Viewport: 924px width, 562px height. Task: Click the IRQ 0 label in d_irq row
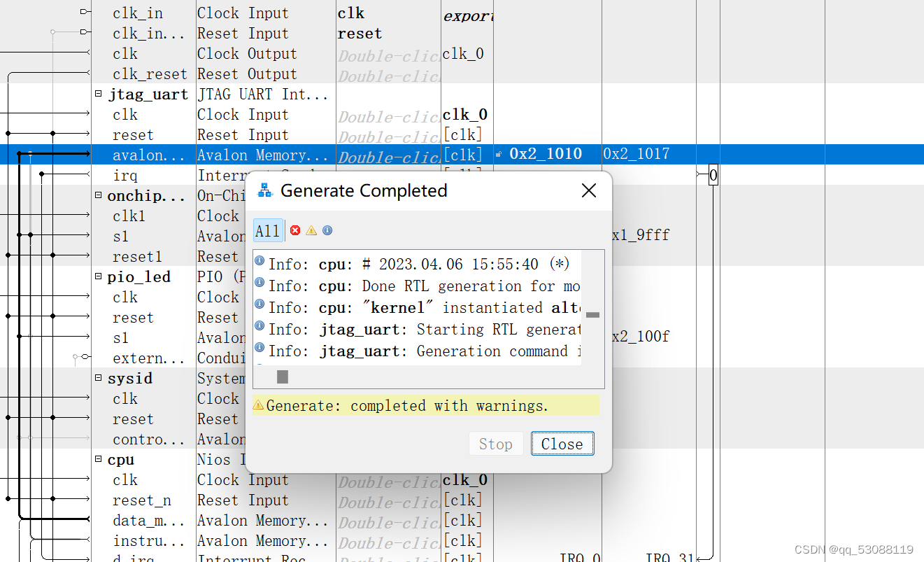pos(580,558)
